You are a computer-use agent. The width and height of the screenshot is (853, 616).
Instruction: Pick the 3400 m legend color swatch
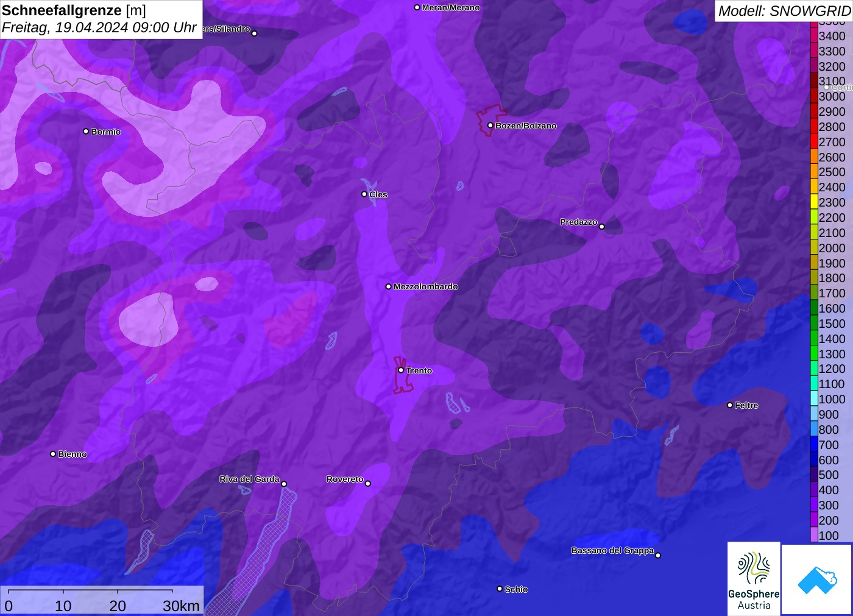[x=814, y=36]
